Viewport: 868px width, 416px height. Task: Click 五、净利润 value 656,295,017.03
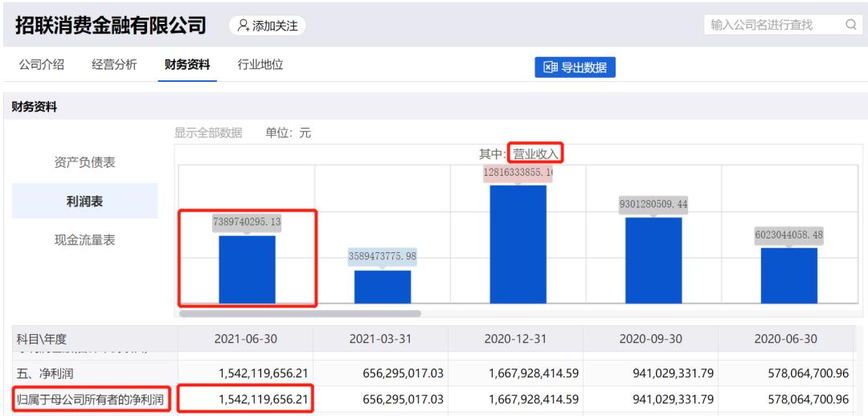(403, 373)
